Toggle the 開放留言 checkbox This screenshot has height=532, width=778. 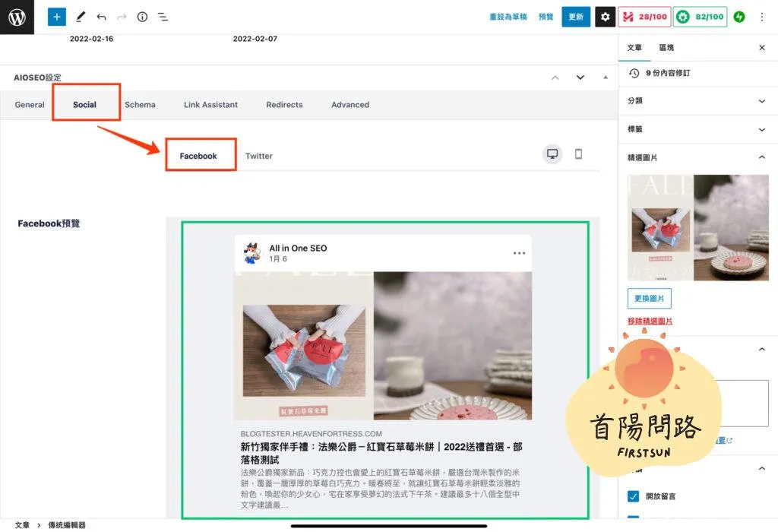633,496
